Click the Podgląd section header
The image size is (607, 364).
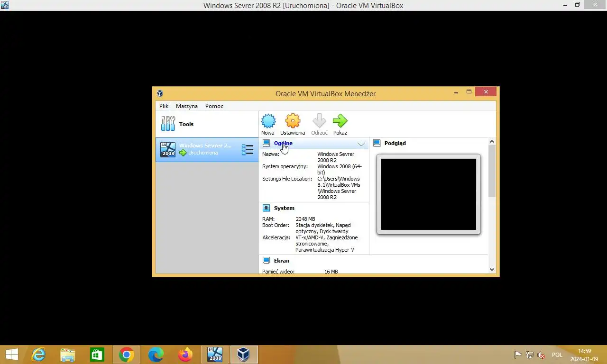click(395, 143)
